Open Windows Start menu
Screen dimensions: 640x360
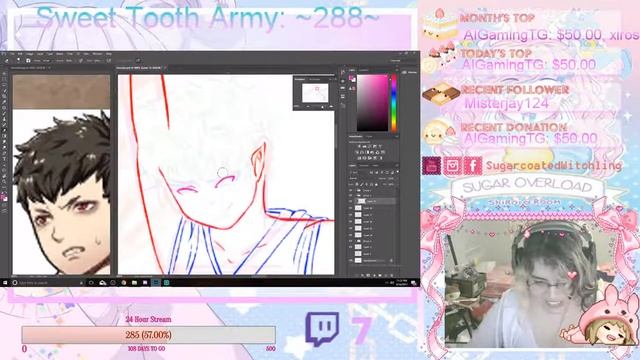click(5, 282)
